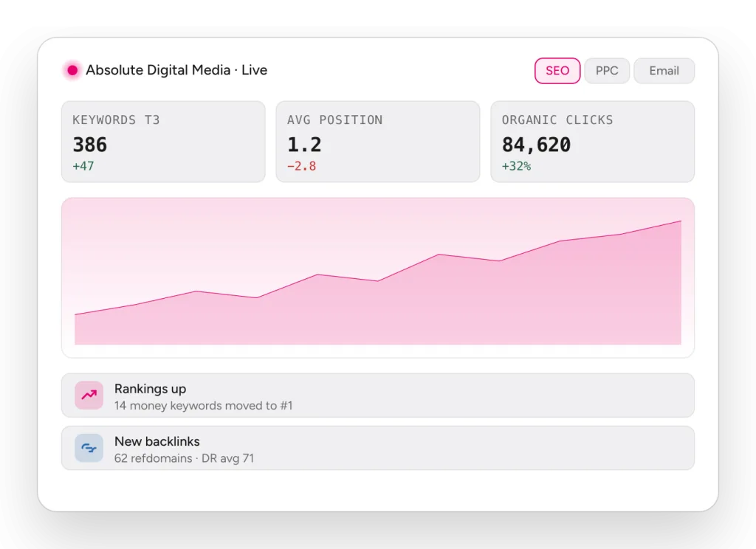Click the 1.2 average position value
The height and width of the screenshot is (549, 756).
click(x=304, y=145)
